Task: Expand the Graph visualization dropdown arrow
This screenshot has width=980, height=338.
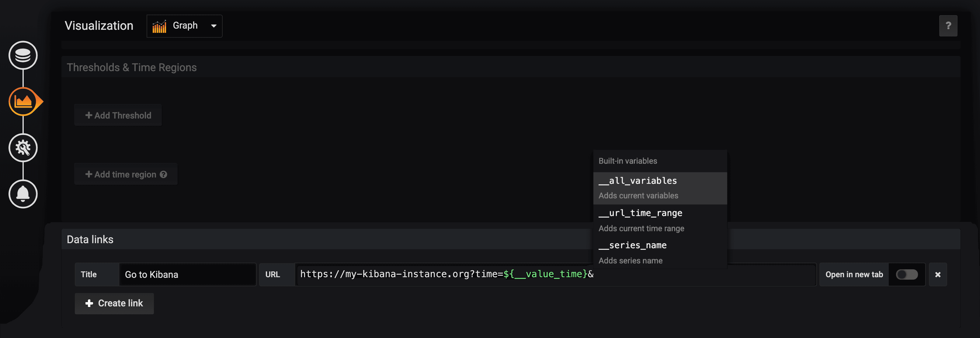Action: [214, 26]
